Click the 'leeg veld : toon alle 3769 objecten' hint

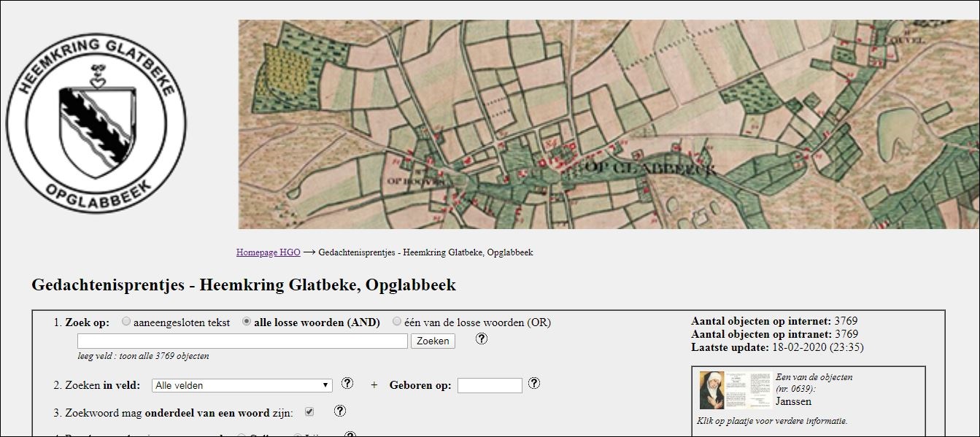point(144,357)
